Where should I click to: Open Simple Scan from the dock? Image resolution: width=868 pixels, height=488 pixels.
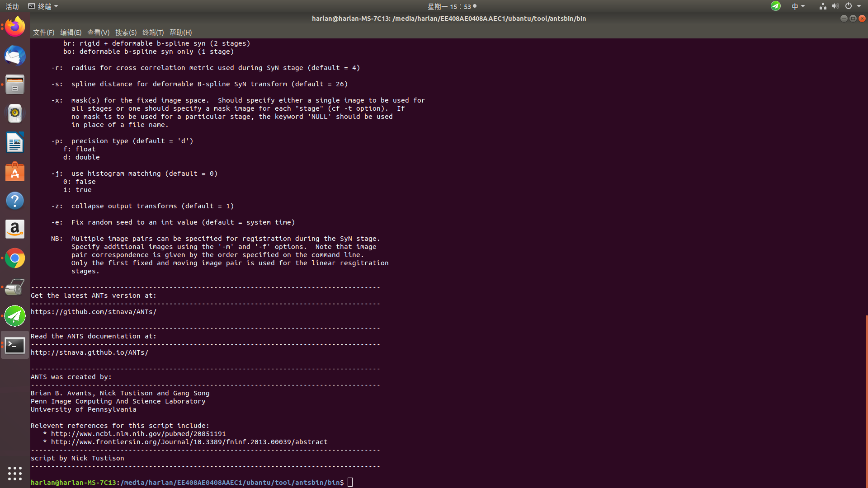tap(15, 287)
